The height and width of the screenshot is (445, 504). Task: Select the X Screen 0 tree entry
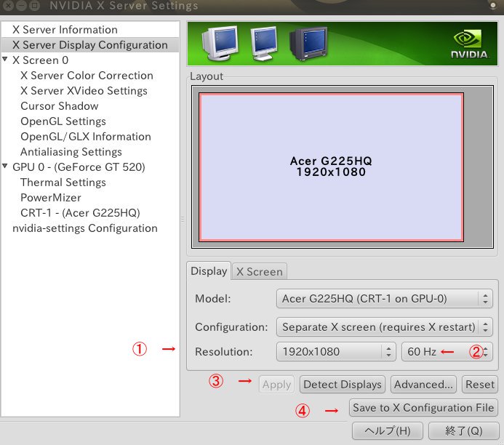point(40,60)
